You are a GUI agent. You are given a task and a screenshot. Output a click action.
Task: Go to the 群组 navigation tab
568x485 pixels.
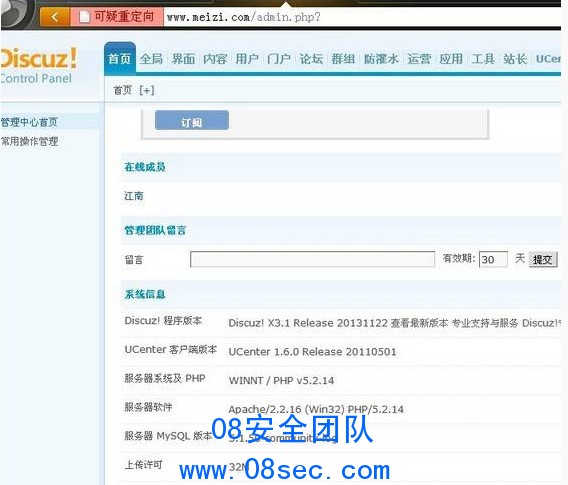343,59
